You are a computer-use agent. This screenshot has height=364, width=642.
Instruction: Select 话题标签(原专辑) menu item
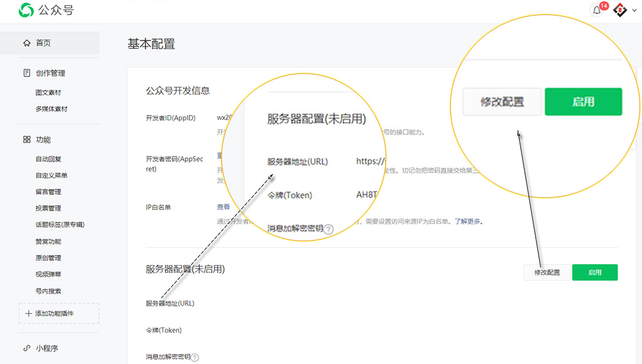60,224
